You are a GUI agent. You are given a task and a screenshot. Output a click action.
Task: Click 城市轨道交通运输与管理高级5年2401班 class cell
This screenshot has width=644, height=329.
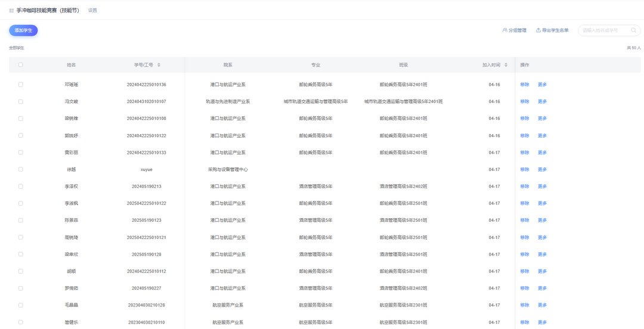(403, 101)
